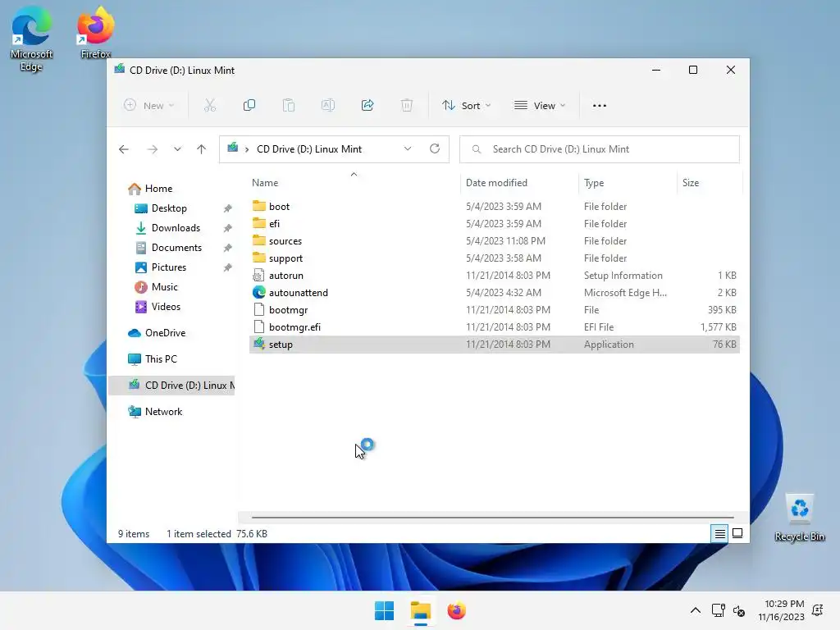This screenshot has height=630, width=840.
Task: Expand the recent locations chevron
Action: [x=177, y=149]
